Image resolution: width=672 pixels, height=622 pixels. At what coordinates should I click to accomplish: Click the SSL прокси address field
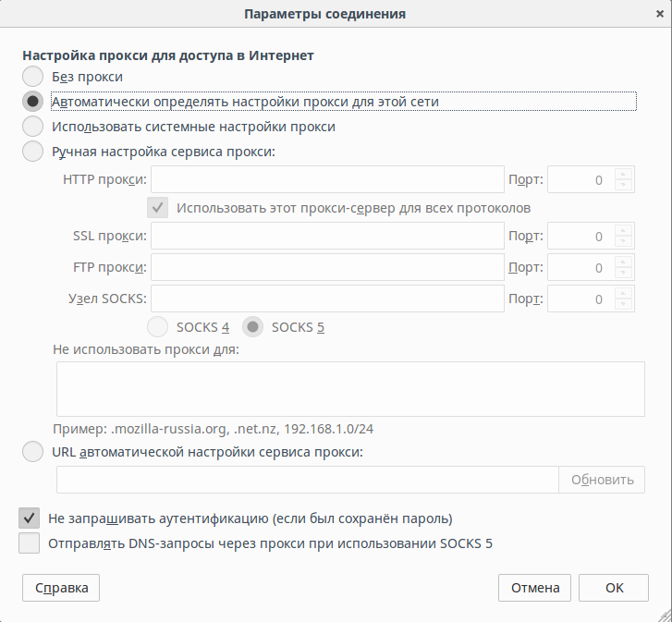click(x=327, y=236)
